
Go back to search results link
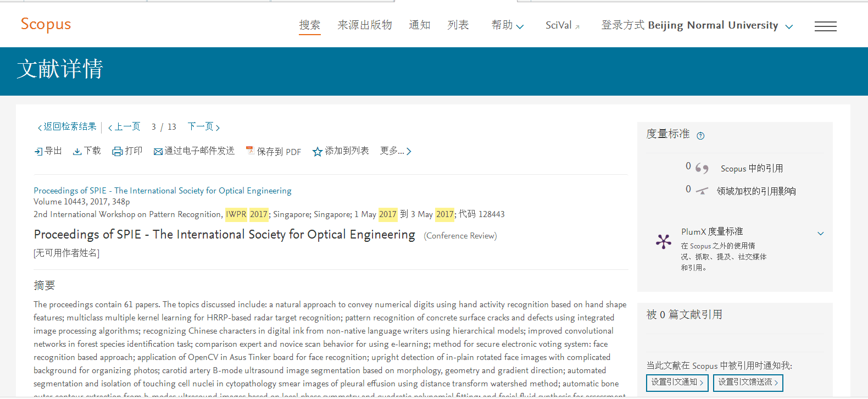coord(67,127)
